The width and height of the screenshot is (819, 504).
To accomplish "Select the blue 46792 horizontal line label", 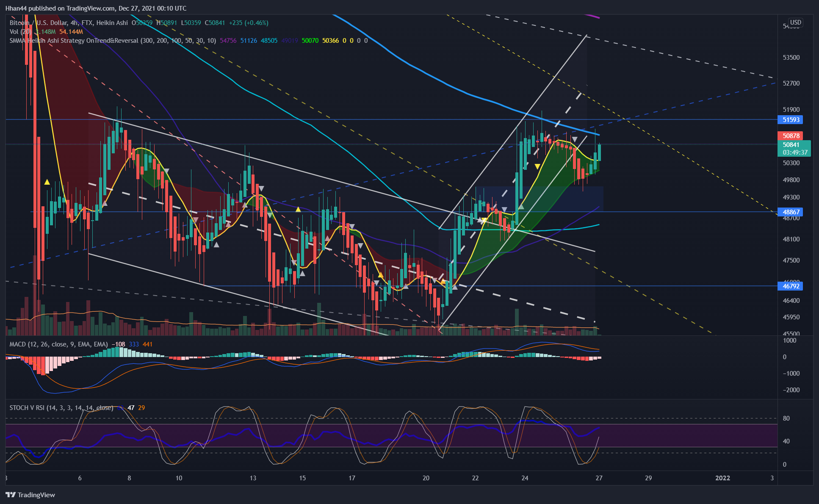I will [790, 286].
